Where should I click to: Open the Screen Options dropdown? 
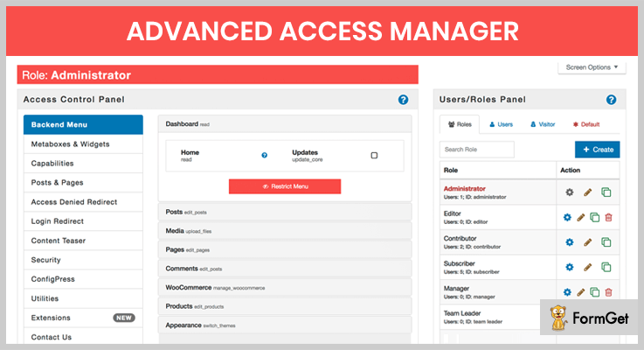[x=592, y=67]
